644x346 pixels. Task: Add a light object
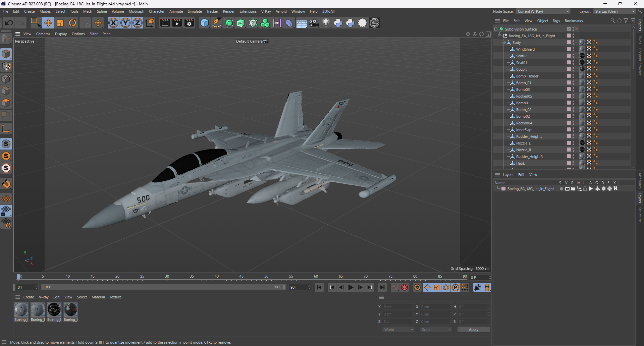(x=326, y=23)
